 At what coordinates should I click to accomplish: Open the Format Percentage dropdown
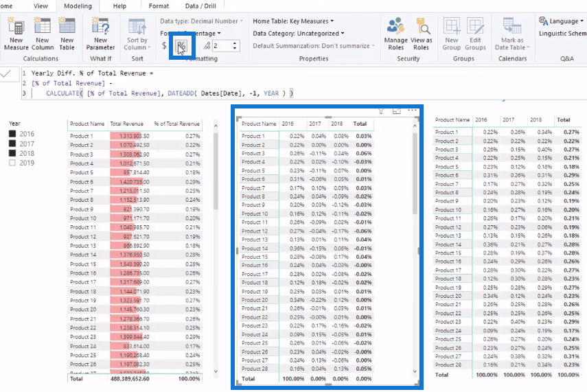[191, 34]
